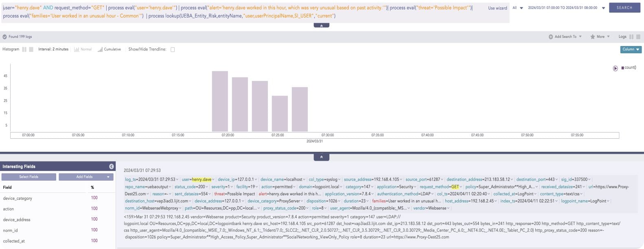
Task: Select the Cumulative histogram mode
Action: coord(109,49)
